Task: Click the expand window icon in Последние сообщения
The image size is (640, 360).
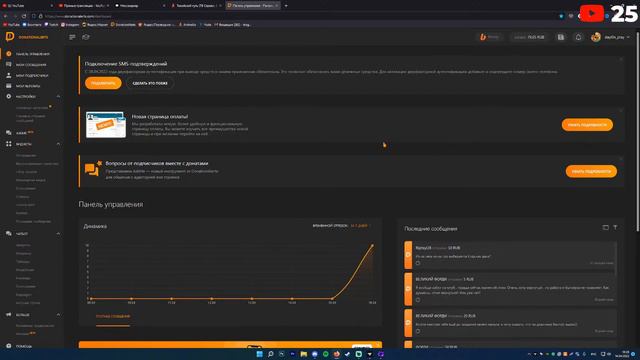Action: point(605,227)
